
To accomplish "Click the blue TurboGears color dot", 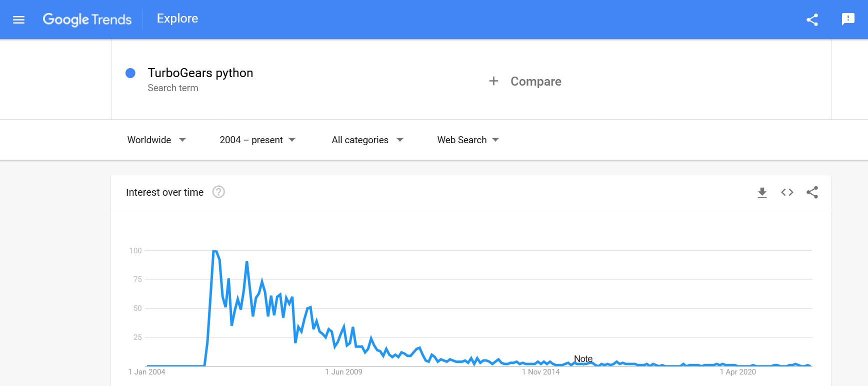I will 130,73.
